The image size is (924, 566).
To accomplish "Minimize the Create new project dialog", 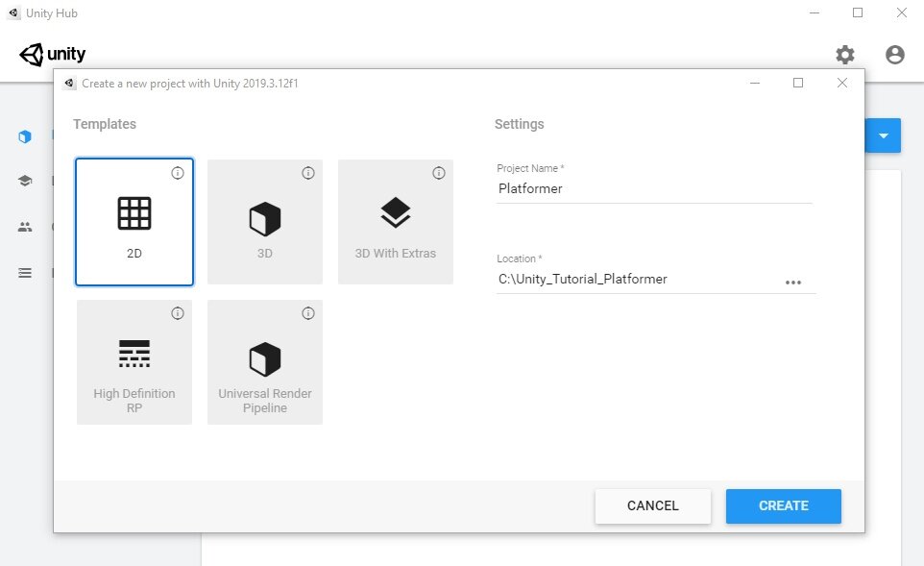I will click(754, 84).
